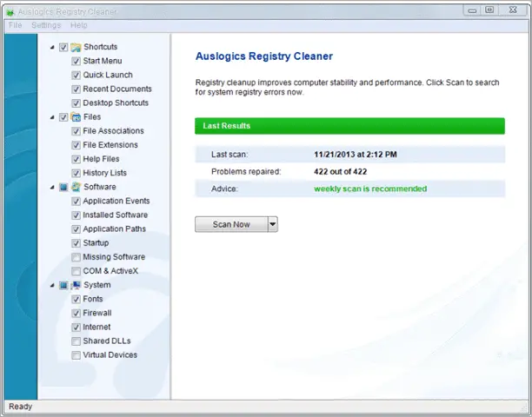Collapse the Files tree group
This screenshot has width=532, height=417.
point(52,117)
